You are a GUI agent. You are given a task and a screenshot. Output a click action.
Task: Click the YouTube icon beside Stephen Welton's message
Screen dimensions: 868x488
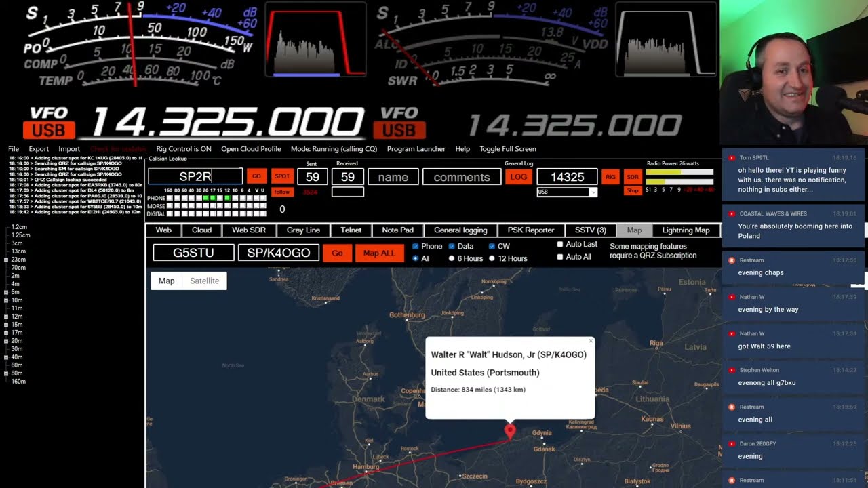[x=732, y=370]
